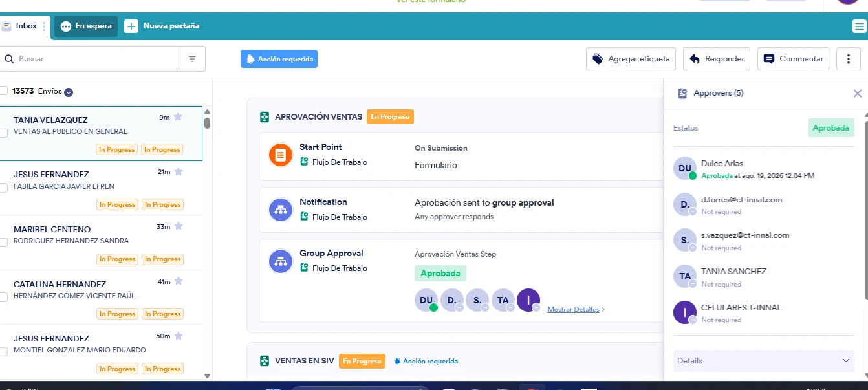Click Flujo De Trabajo icon under Group Approval
This screenshot has width=868, height=390.
304,268
